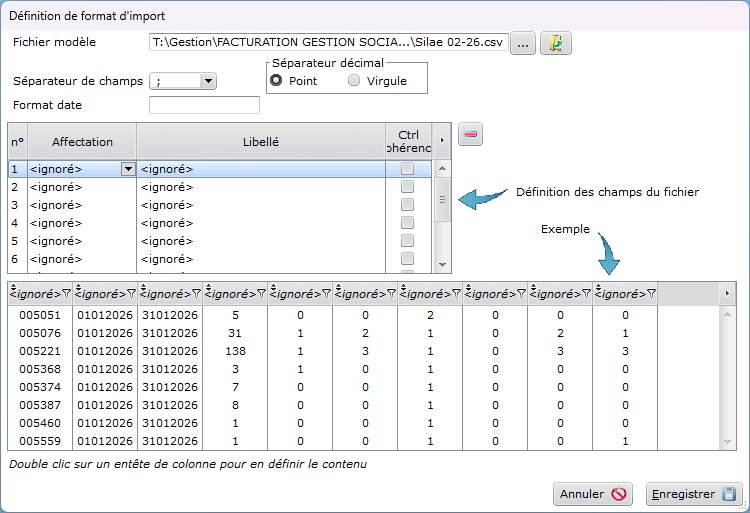Tick the Ctrl cohérence checkbox for row 1
This screenshot has height=513, width=750.
[408, 169]
